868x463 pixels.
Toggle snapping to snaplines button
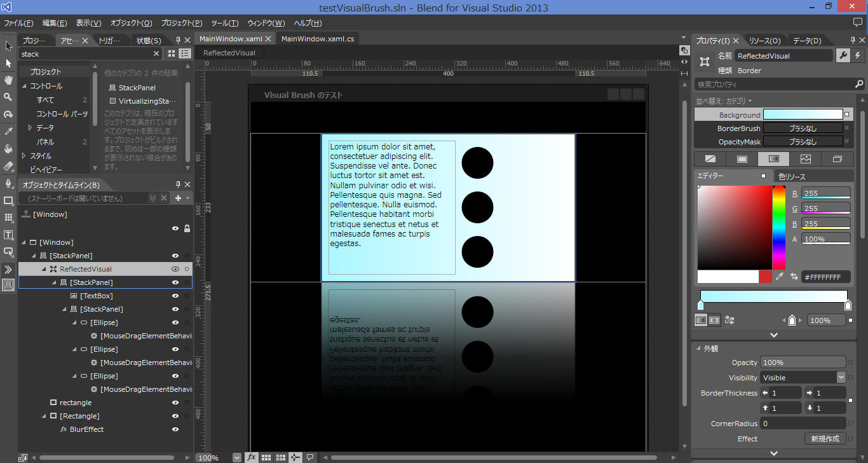point(295,457)
